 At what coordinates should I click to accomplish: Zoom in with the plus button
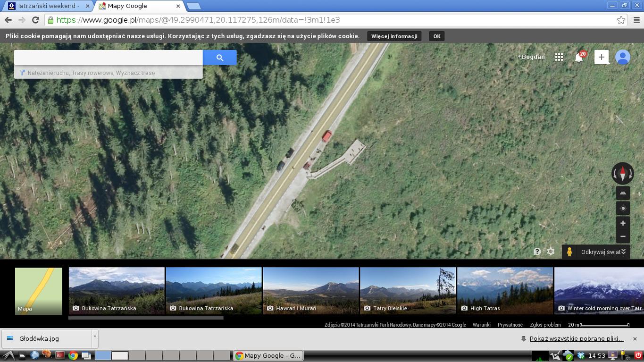pyautogui.click(x=623, y=223)
